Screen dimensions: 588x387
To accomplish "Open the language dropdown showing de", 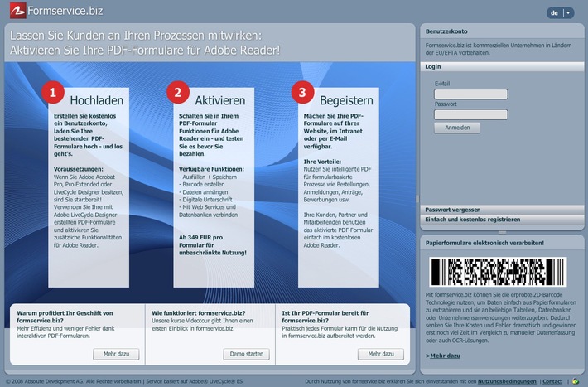I will click(560, 13).
